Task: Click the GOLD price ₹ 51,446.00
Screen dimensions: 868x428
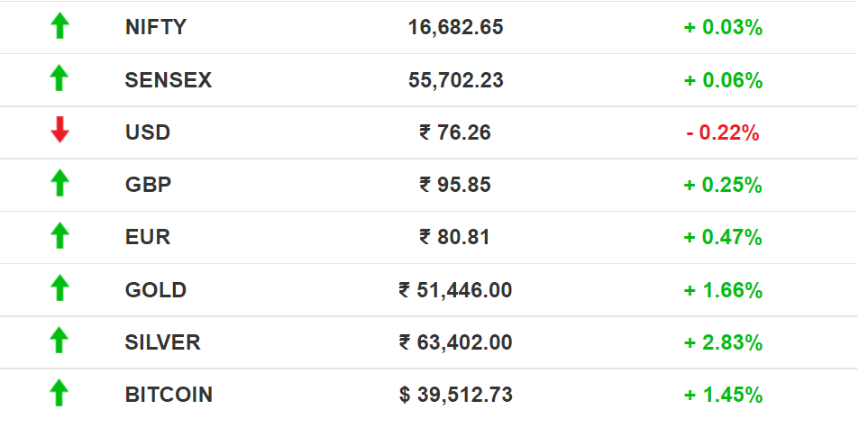Action: click(x=455, y=290)
